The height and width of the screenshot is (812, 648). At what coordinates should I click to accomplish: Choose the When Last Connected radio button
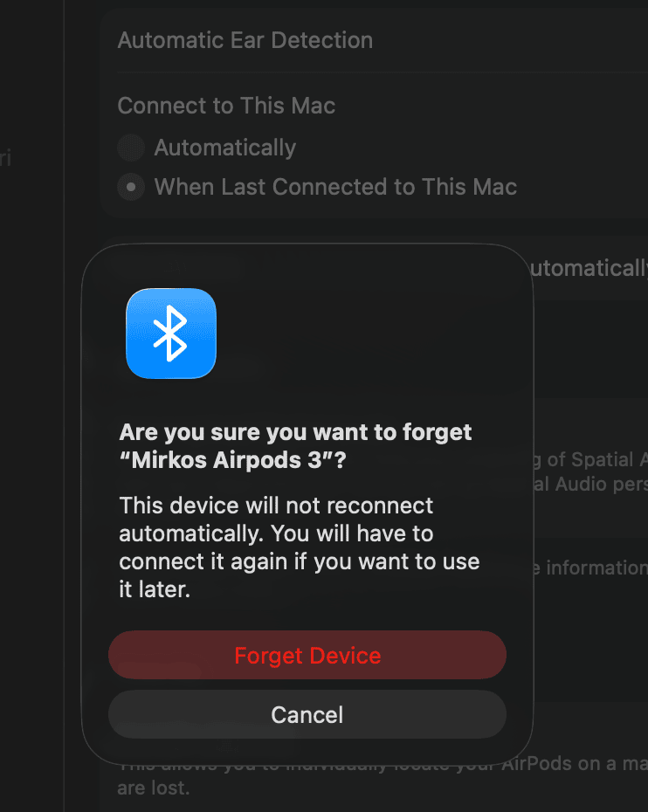[x=131, y=187]
